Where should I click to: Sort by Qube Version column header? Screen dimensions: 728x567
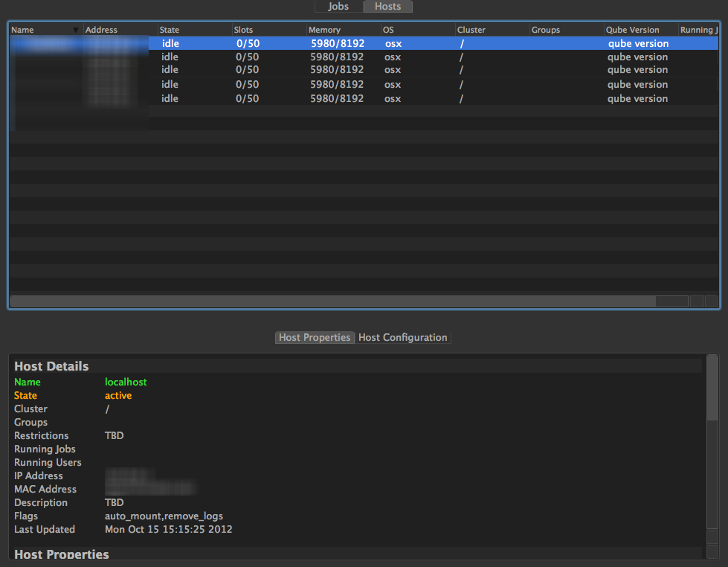(x=633, y=31)
